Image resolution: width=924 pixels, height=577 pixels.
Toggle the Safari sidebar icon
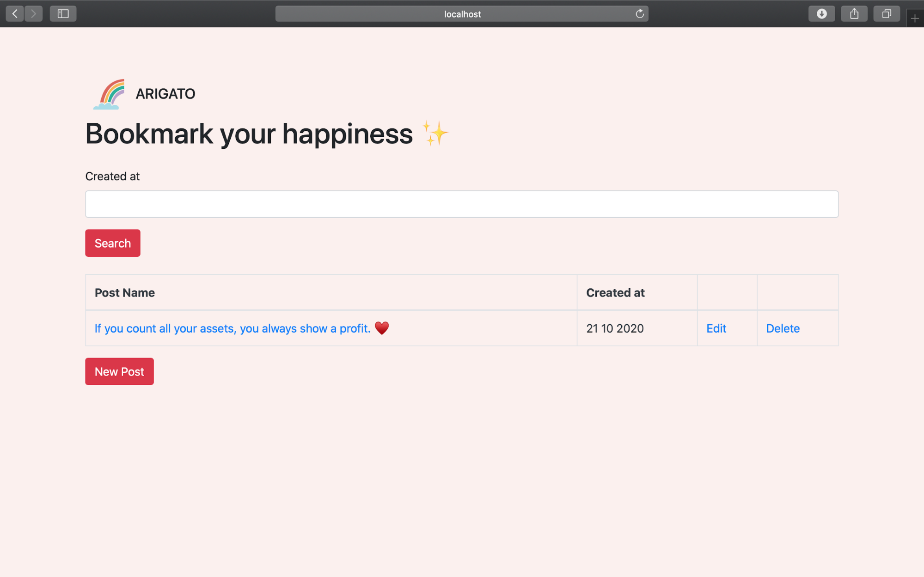pos(63,14)
